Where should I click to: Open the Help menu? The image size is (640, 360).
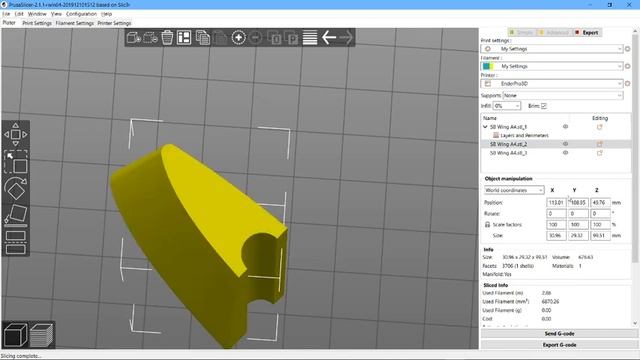click(x=107, y=14)
